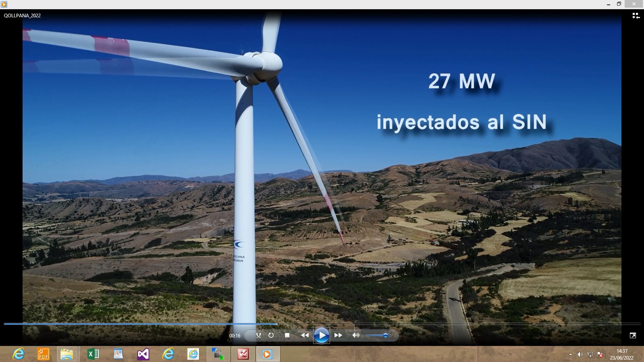
Task: Open the network status tray icon
Action: (590, 354)
